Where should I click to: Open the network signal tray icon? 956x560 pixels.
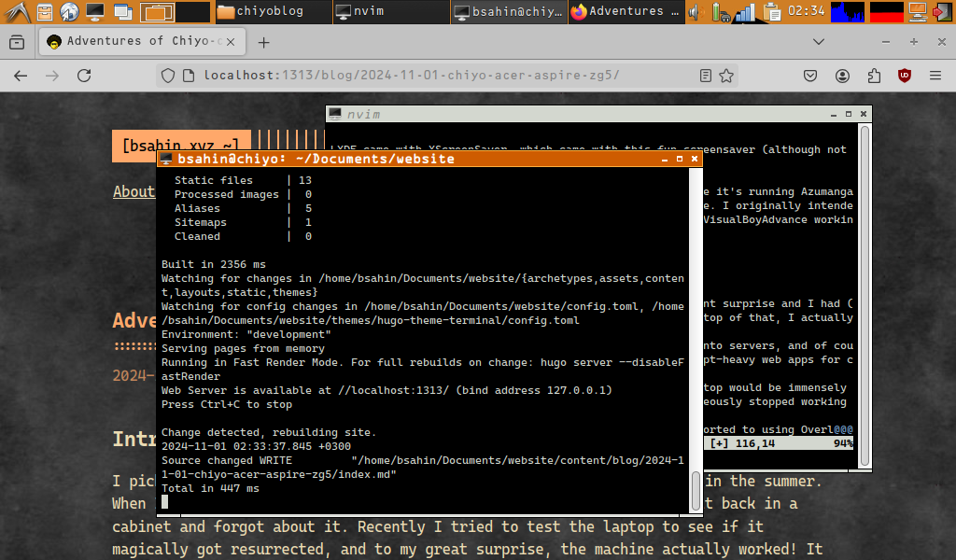(x=745, y=11)
